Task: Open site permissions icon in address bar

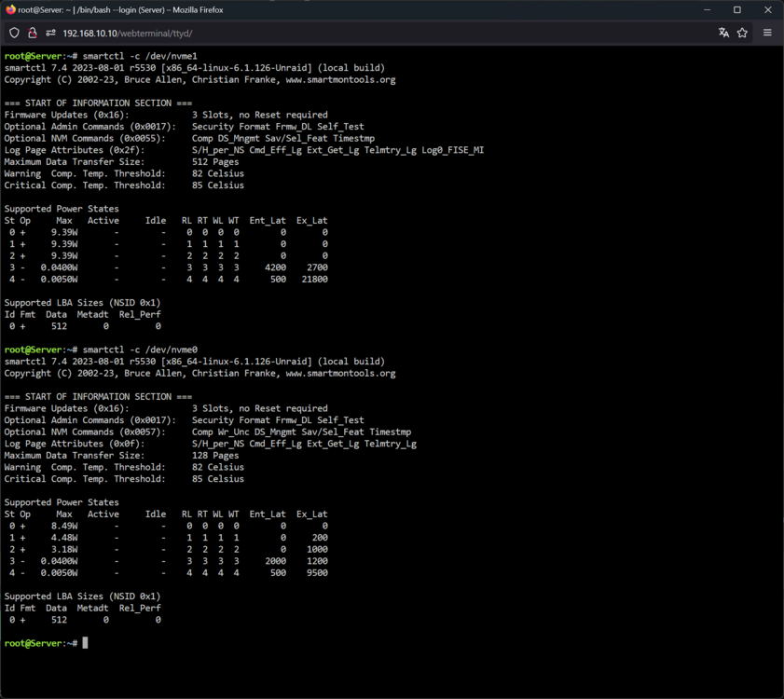Action: tap(50, 33)
